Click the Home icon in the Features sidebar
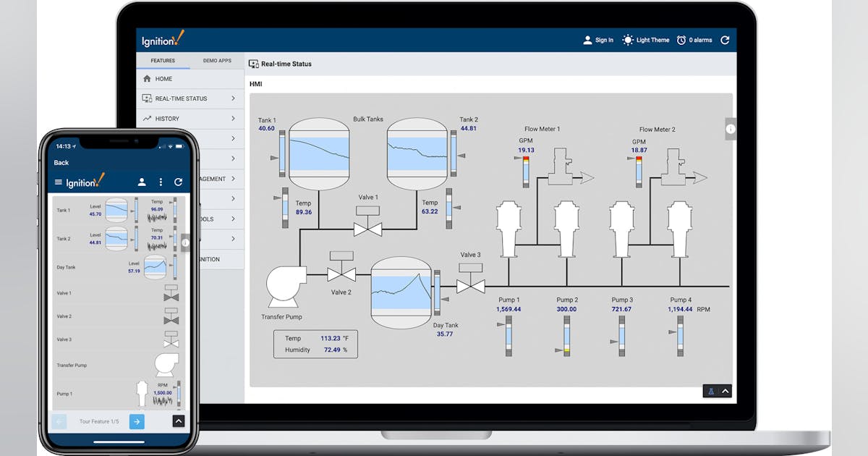 click(x=145, y=78)
